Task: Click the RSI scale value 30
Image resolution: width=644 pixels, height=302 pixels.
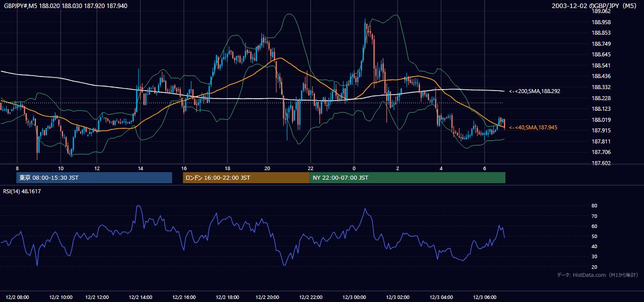Action: pyautogui.click(x=595, y=257)
